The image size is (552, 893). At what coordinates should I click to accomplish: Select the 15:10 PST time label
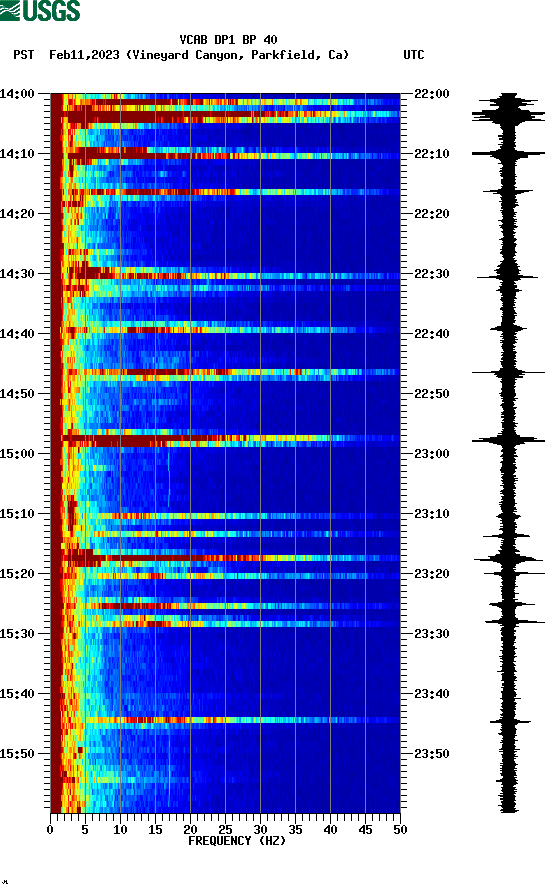pyautogui.click(x=17, y=514)
